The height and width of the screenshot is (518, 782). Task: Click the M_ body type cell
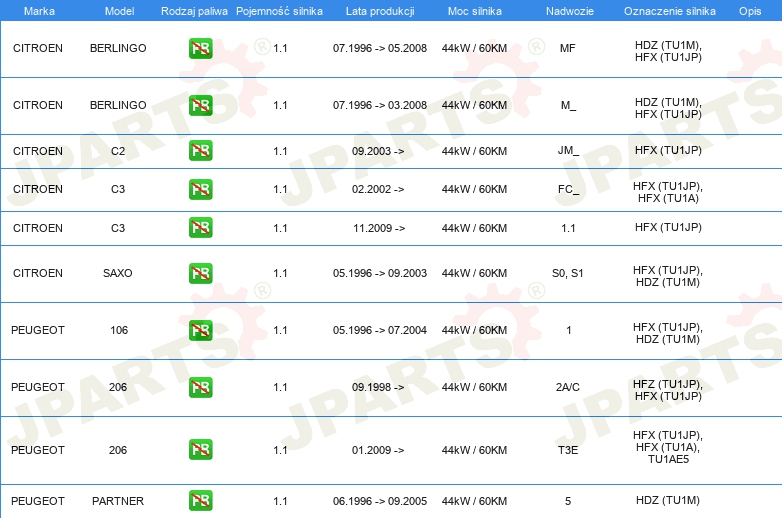pyautogui.click(x=568, y=105)
